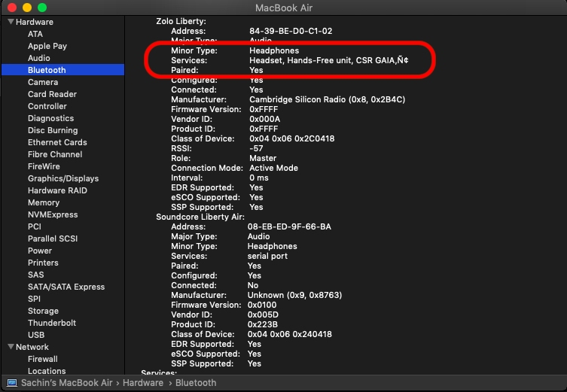Screen dimensions: 567x392
Task: Open USB device list
Action: point(36,335)
